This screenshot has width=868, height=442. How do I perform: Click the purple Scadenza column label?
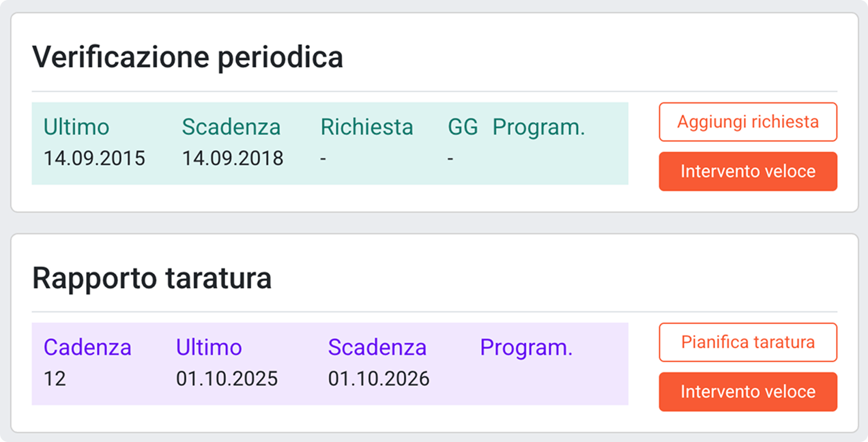tap(377, 348)
